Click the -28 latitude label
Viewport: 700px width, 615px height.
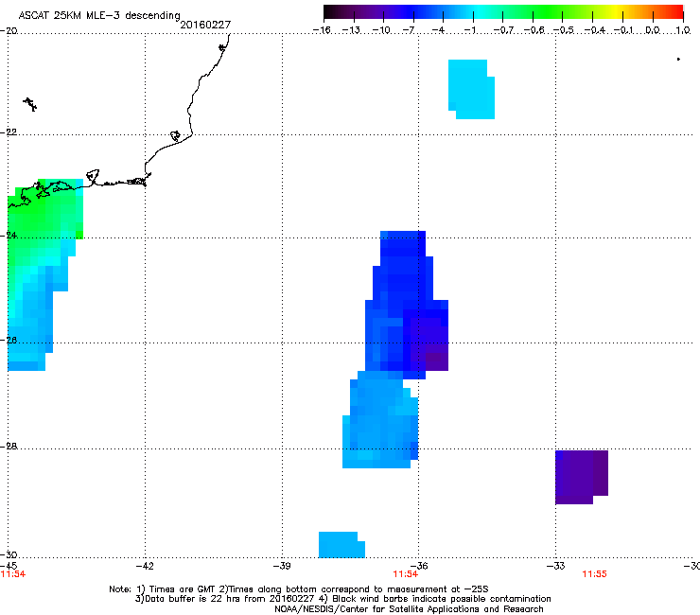(x=9, y=447)
